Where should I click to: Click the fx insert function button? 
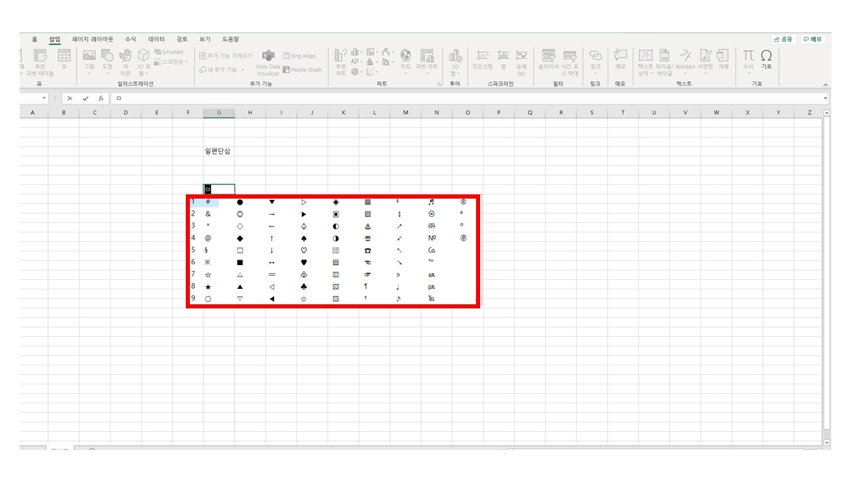click(100, 99)
